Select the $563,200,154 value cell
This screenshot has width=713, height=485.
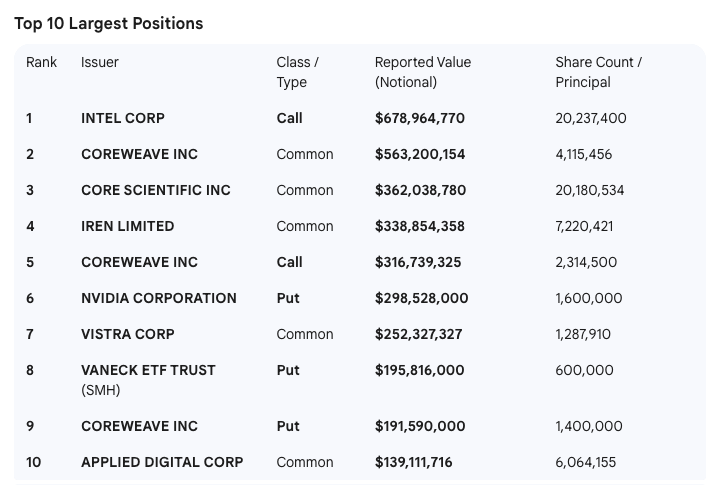click(x=419, y=154)
